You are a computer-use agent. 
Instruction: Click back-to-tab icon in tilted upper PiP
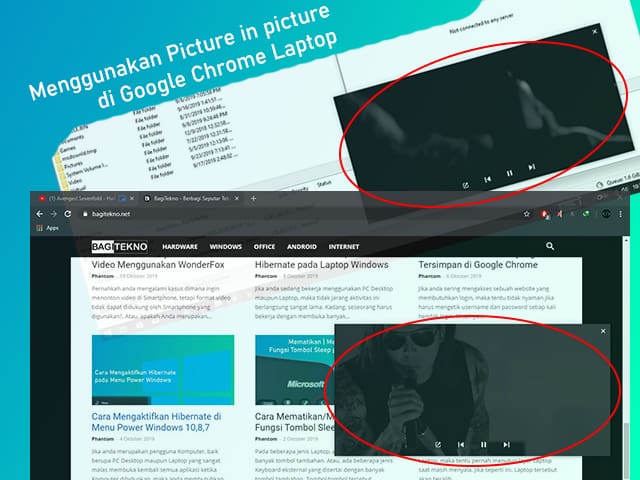pyautogui.click(x=465, y=185)
